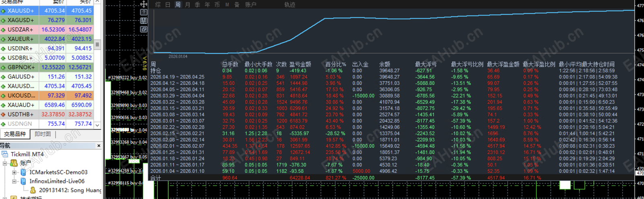Click the XAUUSD+ green up-arrow icon in the first row
This screenshot has height=199, width=644.
pos(3,11)
